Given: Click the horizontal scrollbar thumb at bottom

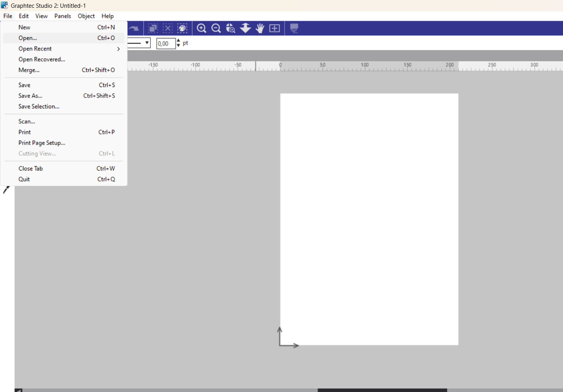Looking at the screenshot, I should [x=382, y=390].
